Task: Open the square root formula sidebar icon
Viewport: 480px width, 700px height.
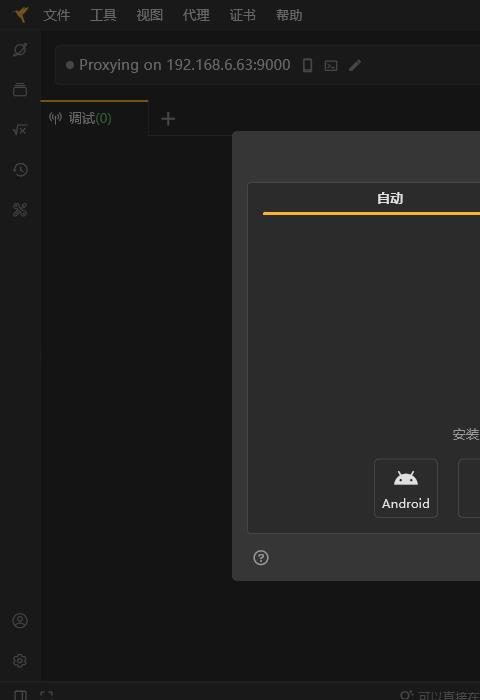Action: click(20, 129)
